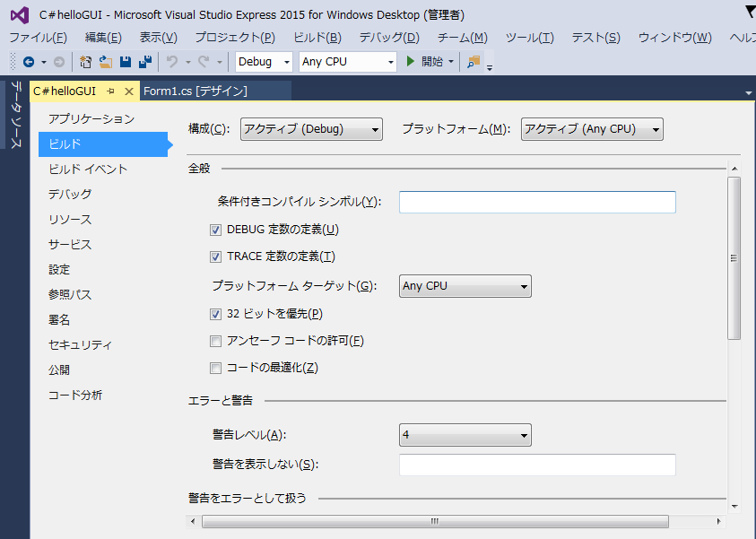Select the 参照パス properties page
Viewport: 756px width, 539px height.
[x=70, y=294]
